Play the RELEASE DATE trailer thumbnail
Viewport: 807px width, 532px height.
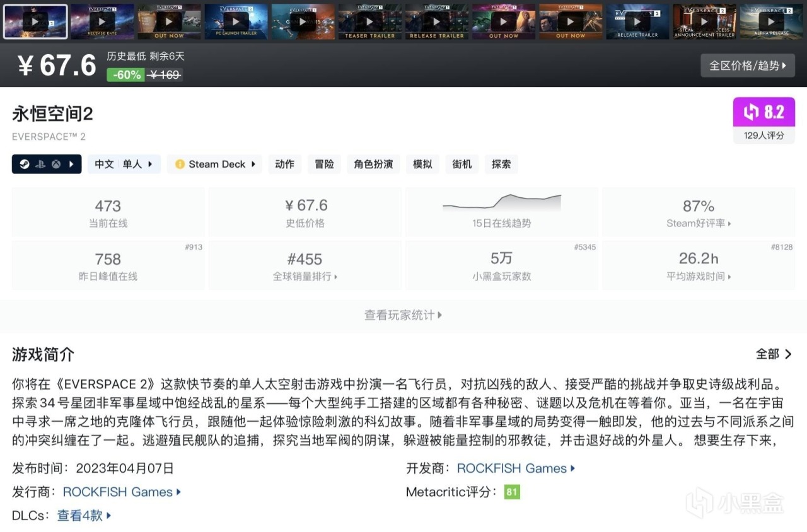pos(102,21)
